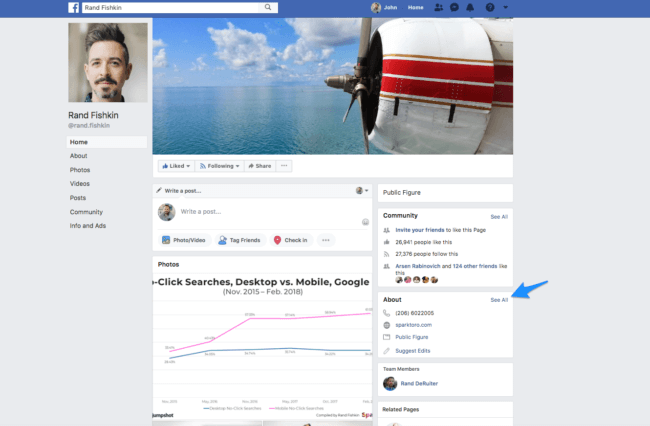Open Posts in the page sidebar
Viewport: 650px width, 426px height.
coord(78,198)
